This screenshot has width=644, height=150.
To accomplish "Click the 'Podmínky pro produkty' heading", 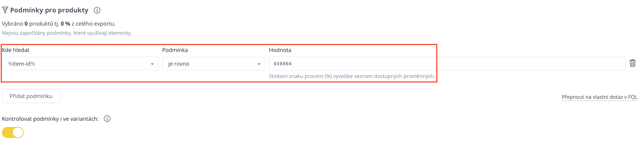I will click(x=49, y=10).
